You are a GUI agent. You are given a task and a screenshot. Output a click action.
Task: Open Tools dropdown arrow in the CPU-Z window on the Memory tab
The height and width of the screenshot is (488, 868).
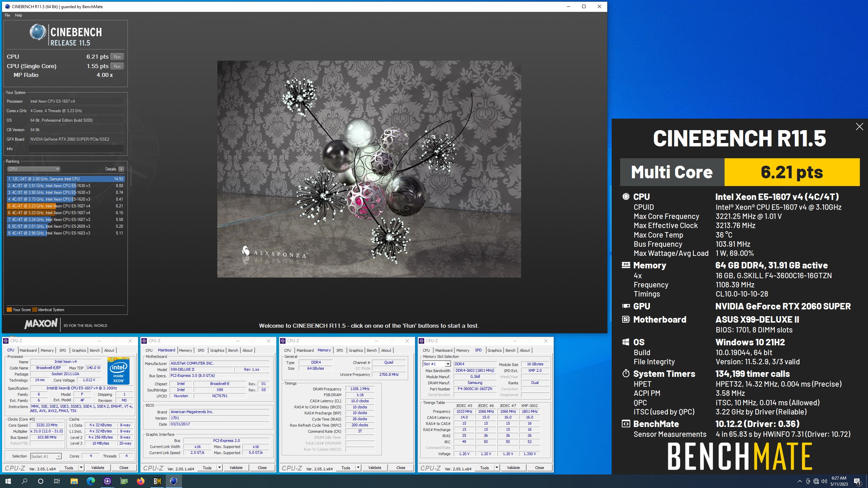(x=358, y=468)
